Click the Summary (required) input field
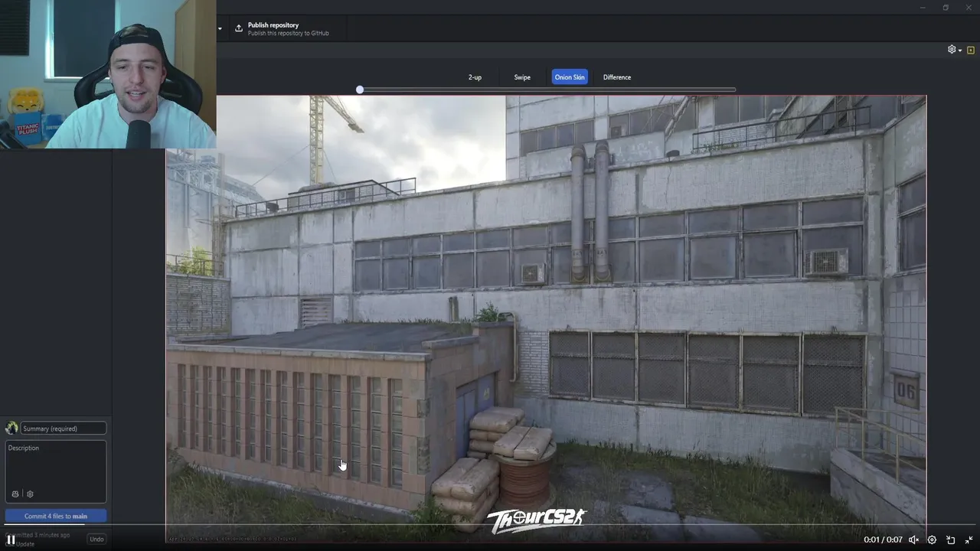This screenshot has width=980, height=551. pos(64,429)
